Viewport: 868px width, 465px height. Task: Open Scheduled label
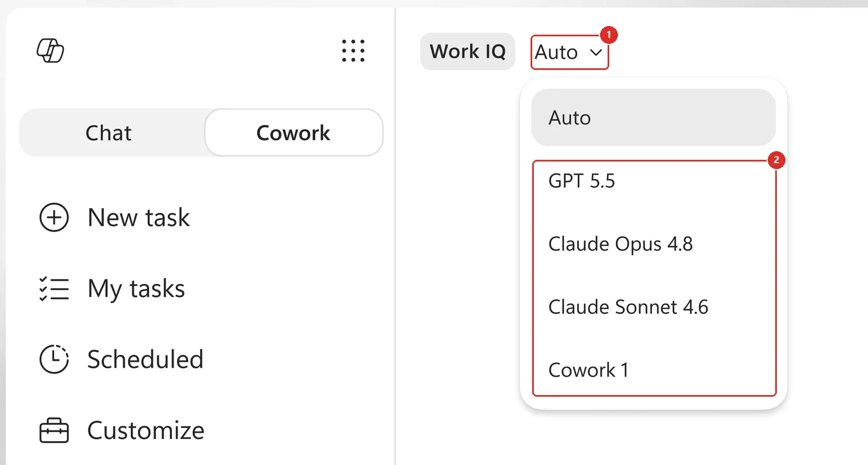[x=145, y=359]
